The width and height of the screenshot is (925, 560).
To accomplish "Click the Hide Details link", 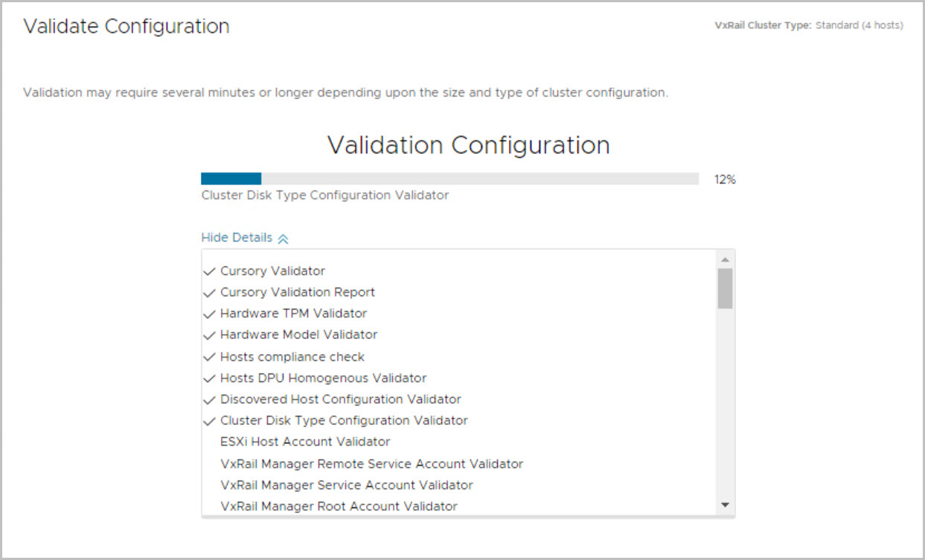I will (x=237, y=238).
